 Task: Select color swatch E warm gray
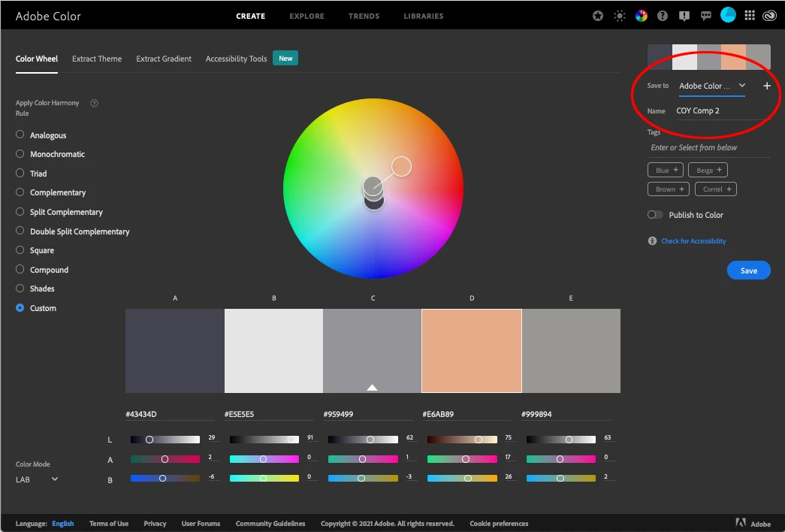(571, 351)
